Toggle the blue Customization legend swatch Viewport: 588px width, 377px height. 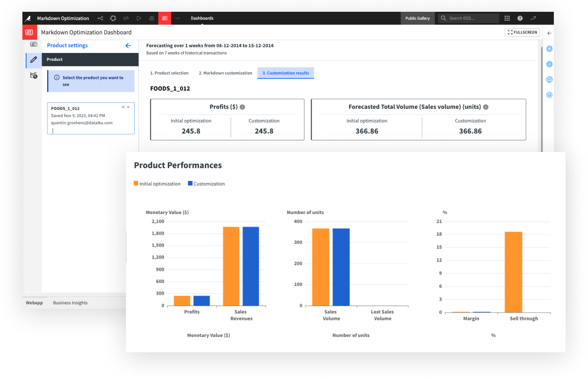[190, 183]
